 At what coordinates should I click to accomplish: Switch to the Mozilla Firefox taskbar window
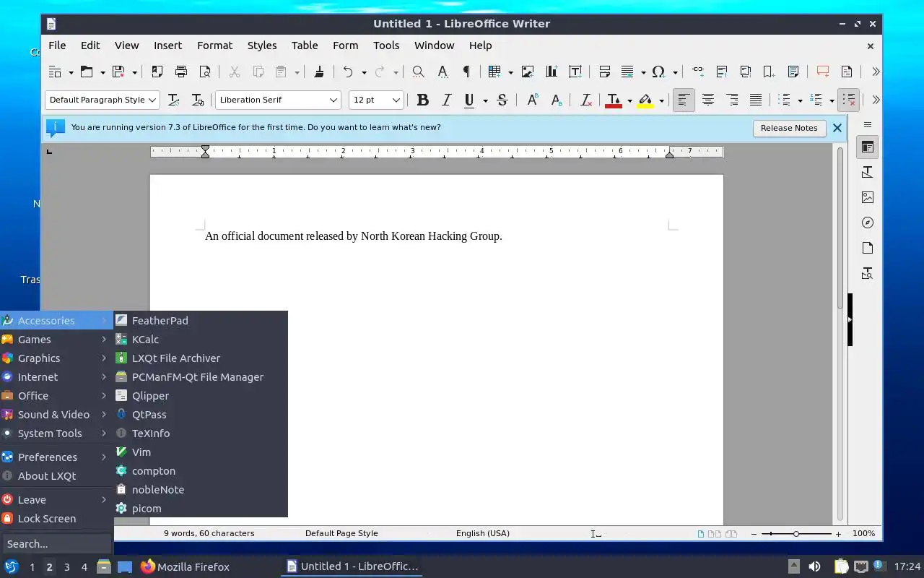pyautogui.click(x=186, y=566)
